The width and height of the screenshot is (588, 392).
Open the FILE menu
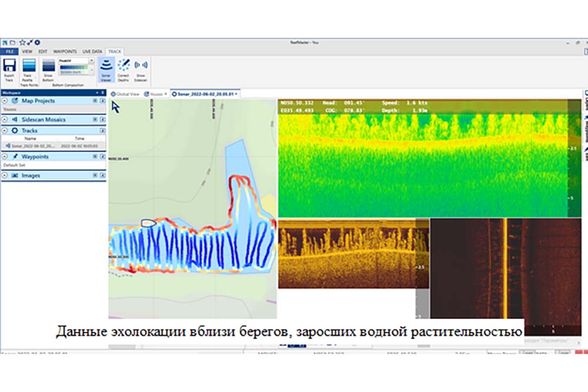click(x=10, y=52)
